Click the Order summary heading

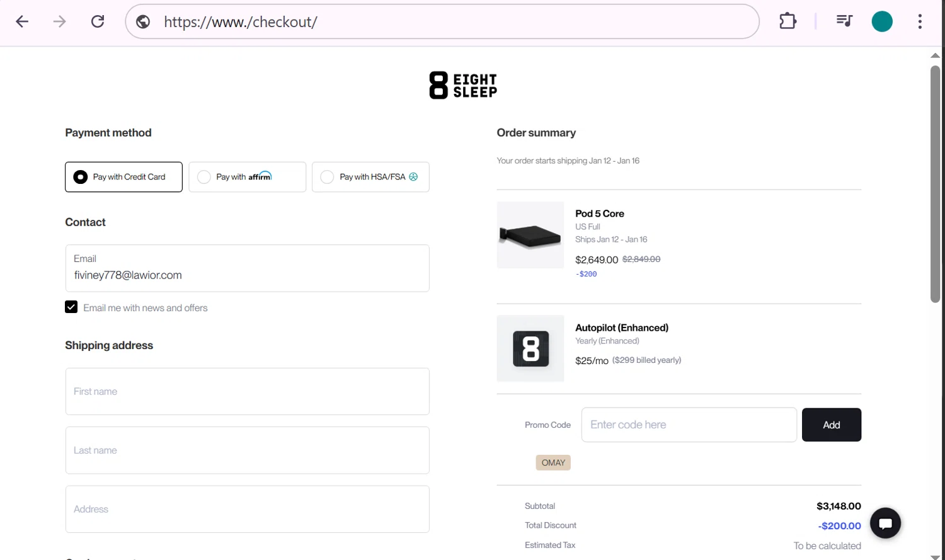(x=536, y=133)
